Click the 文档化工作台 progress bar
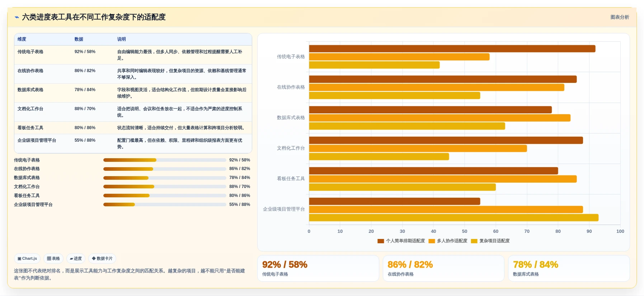The image size is (644, 296). pyautogui.click(x=165, y=187)
